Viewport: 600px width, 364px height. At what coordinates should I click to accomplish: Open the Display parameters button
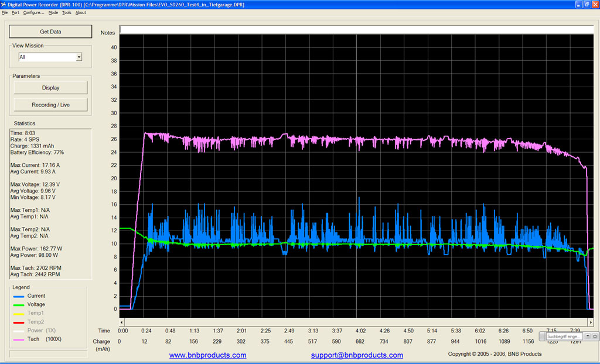coord(50,88)
